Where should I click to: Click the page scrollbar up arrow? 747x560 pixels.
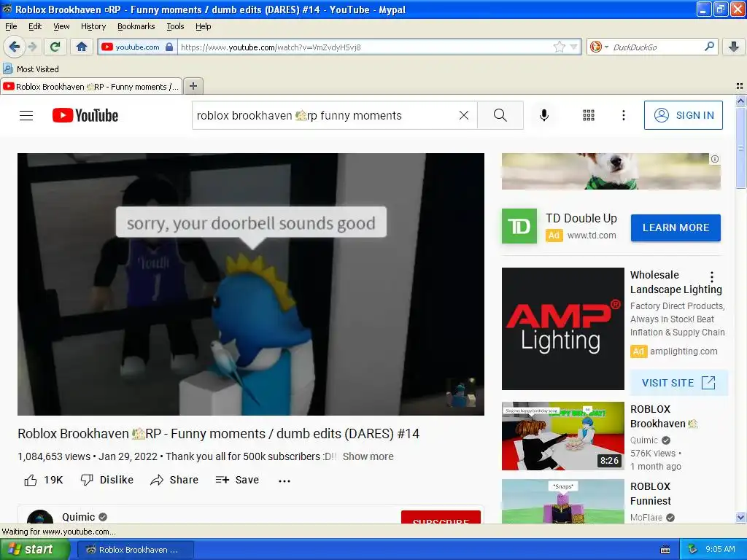click(x=740, y=101)
